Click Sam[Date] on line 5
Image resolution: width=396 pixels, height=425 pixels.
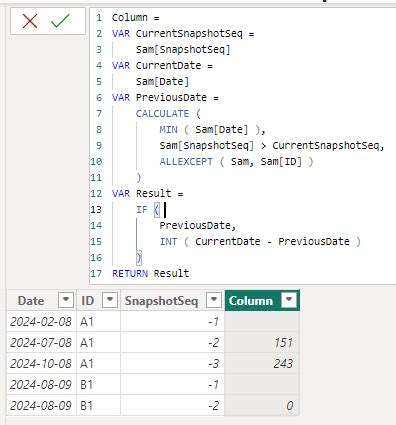click(x=162, y=82)
